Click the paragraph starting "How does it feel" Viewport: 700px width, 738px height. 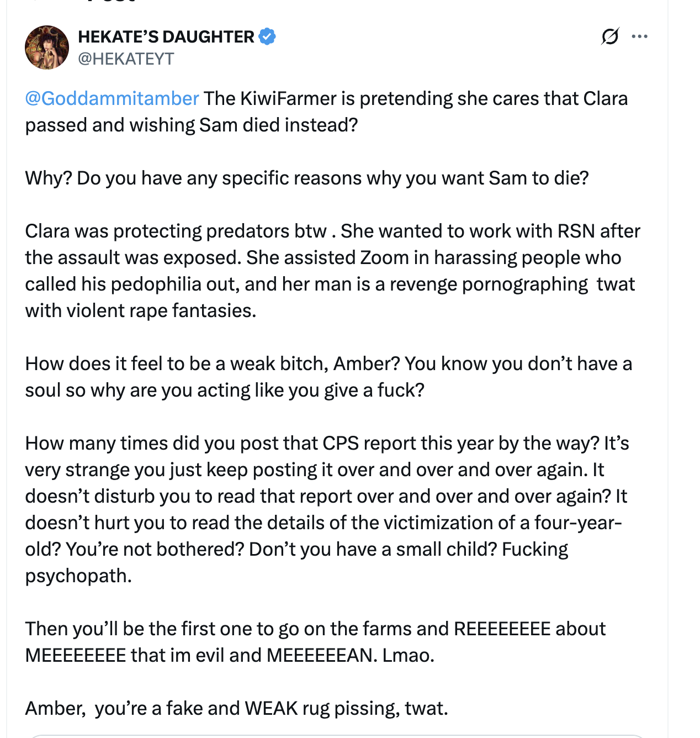[328, 377]
